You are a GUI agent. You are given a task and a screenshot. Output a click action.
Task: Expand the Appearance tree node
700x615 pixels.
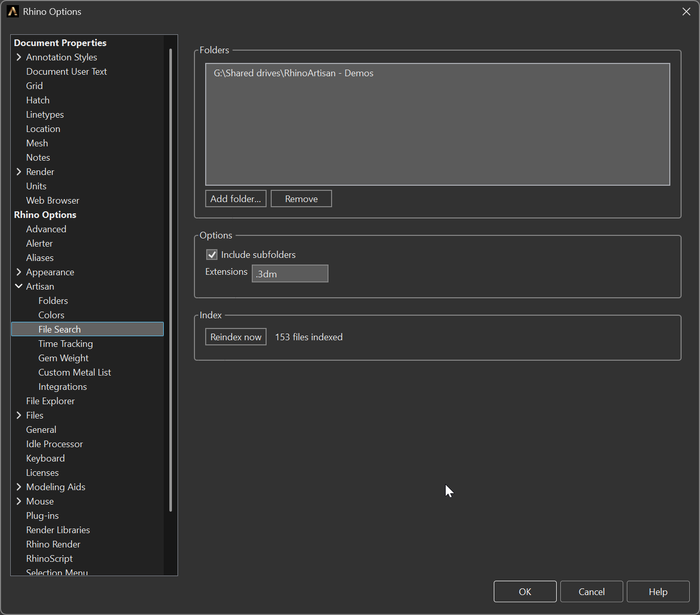(19, 272)
